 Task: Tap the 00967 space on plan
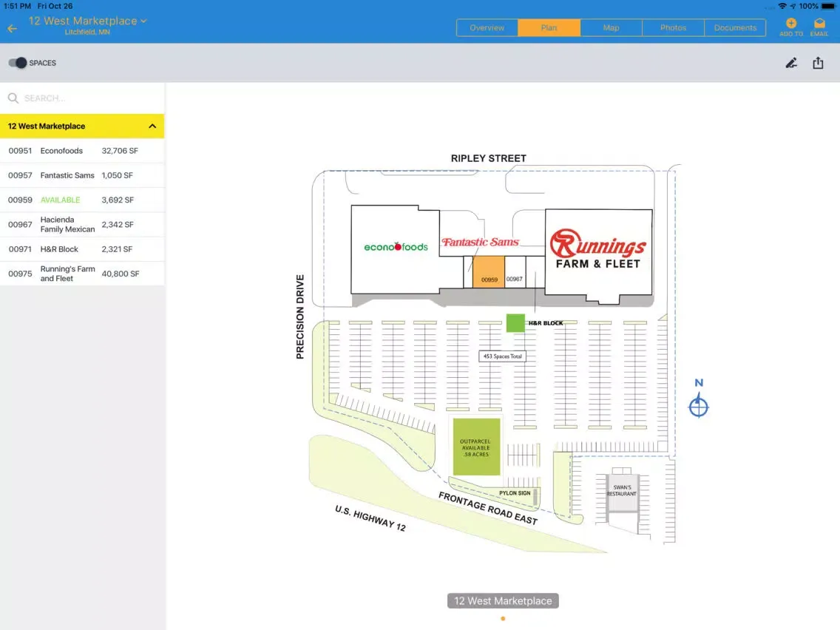515,271
